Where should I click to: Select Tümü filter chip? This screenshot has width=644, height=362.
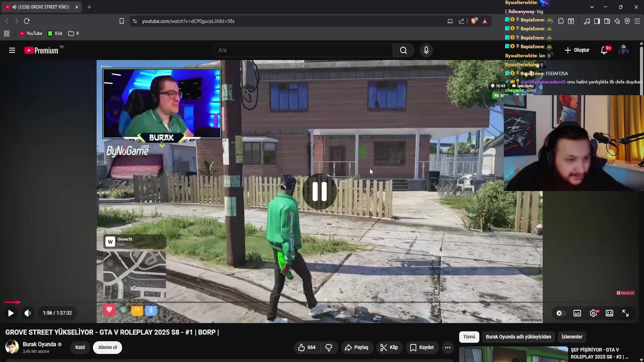[469, 337]
